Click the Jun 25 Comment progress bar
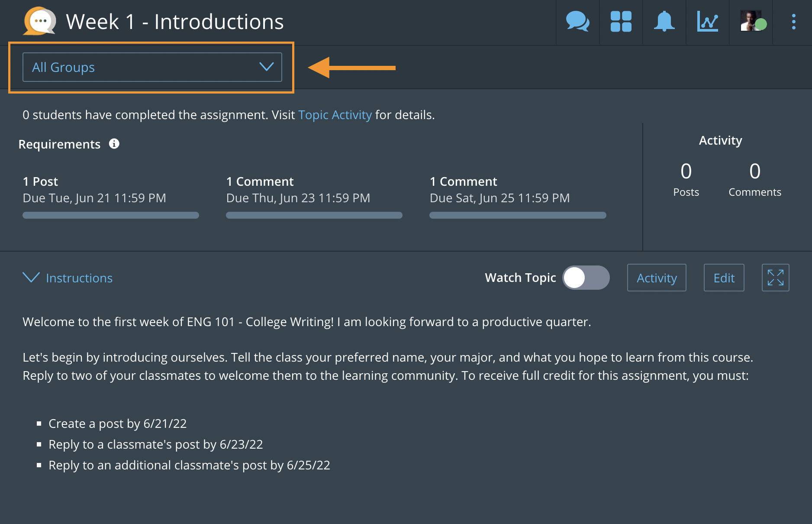 click(x=518, y=215)
